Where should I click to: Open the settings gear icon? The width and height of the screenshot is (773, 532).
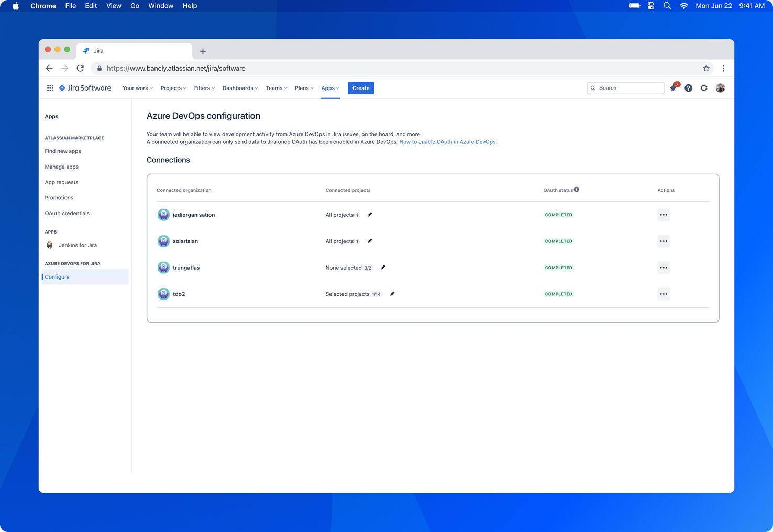(704, 88)
